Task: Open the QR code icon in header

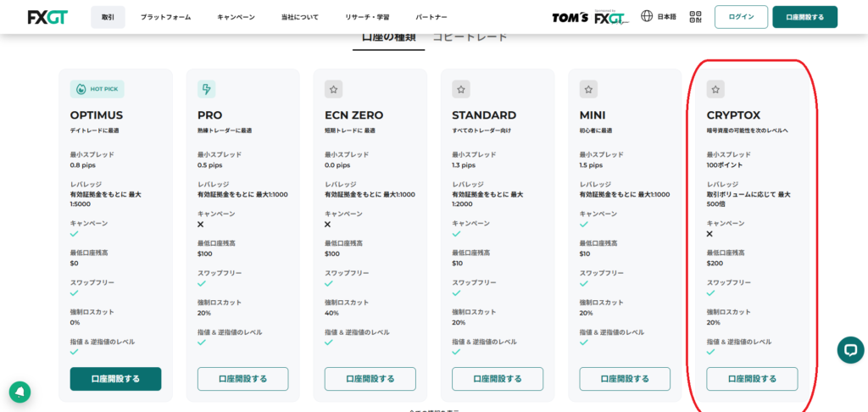Action: point(695,17)
